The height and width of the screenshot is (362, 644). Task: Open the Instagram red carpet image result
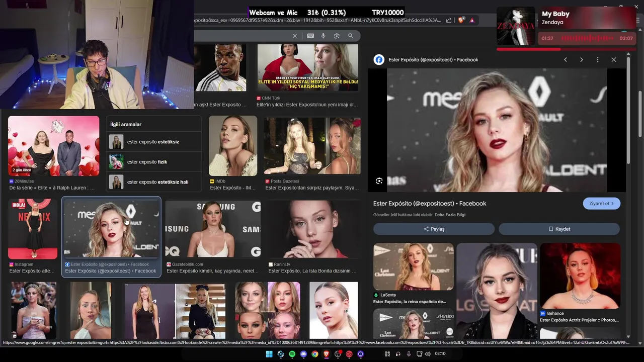pyautogui.click(x=33, y=229)
